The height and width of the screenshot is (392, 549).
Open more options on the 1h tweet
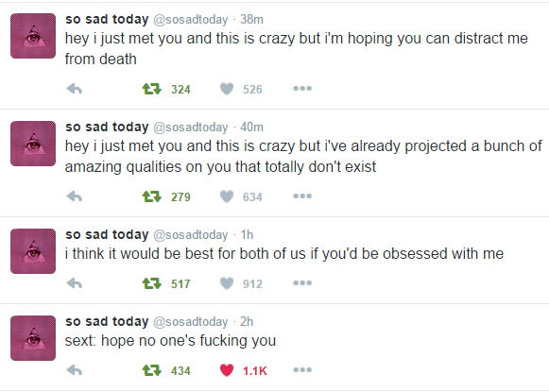[302, 282]
